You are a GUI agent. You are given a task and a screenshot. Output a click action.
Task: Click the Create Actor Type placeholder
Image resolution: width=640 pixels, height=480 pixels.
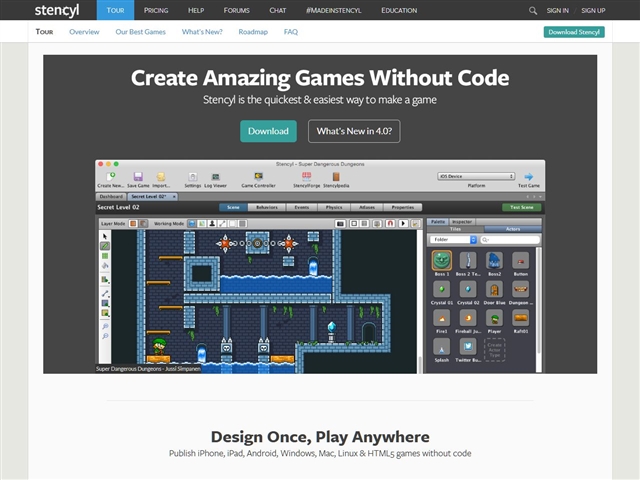pyautogui.click(x=495, y=350)
